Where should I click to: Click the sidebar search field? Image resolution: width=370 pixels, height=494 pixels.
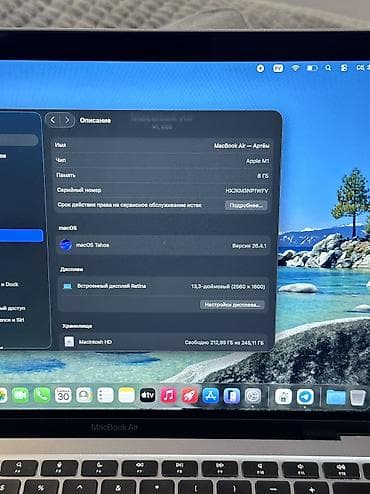coord(19,140)
